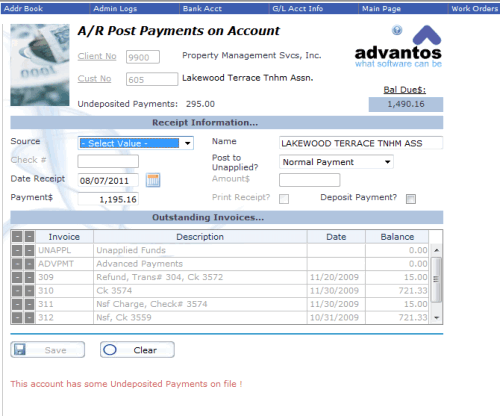Click the UNAPPL invoice cell
500x416 pixels.
pyautogui.click(x=64, y=250)
